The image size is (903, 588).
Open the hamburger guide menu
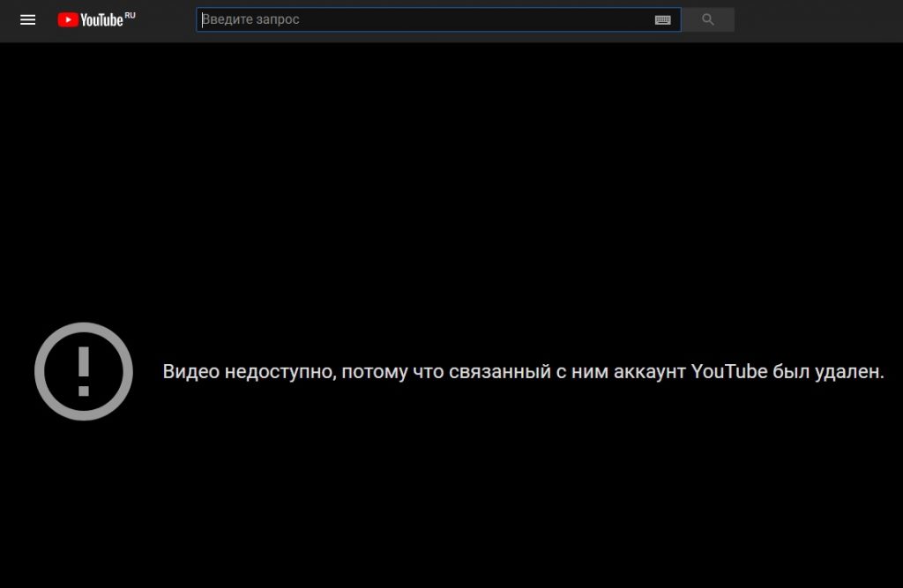(27, 20)
